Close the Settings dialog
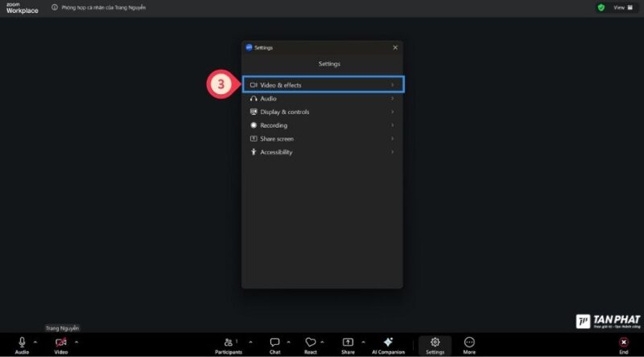644x357 pixels. [394, 47]
